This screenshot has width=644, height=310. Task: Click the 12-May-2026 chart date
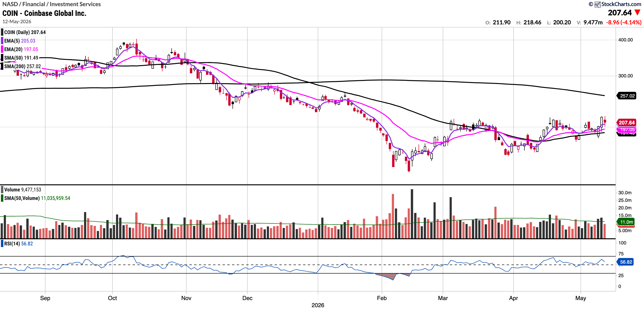coord(17,22)
